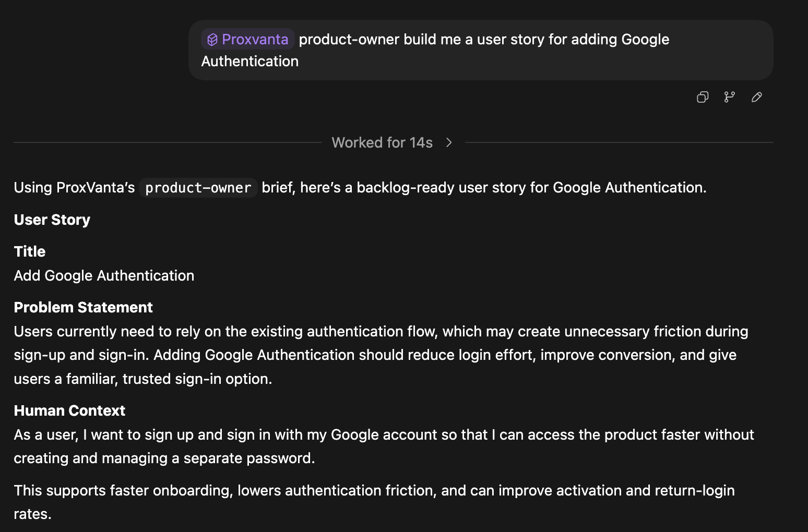Viewport: 808px width, 532px height.
Task: Click the copy response icon
Action: tap(702, 97)
